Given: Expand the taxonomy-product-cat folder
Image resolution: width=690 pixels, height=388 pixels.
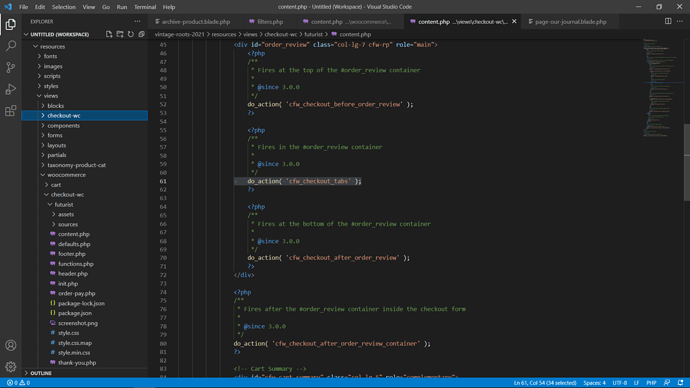Looking at the screenshot, I should click(77, 165).
